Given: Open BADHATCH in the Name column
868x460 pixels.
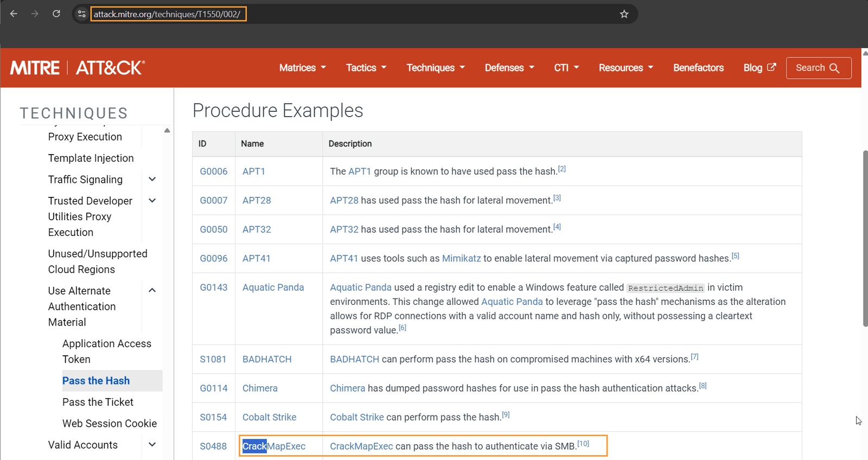Looking at the screenshot, I should (267, 359).
